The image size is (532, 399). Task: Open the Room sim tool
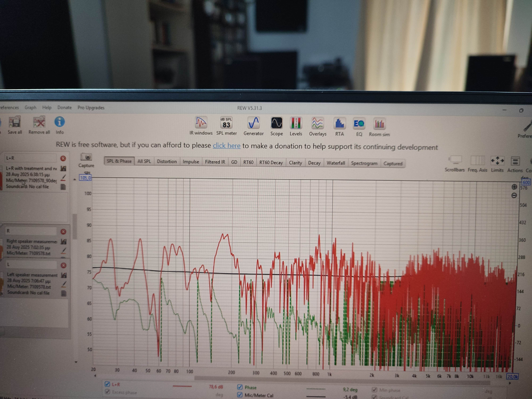pyautogui.click(x=379, y=125)
